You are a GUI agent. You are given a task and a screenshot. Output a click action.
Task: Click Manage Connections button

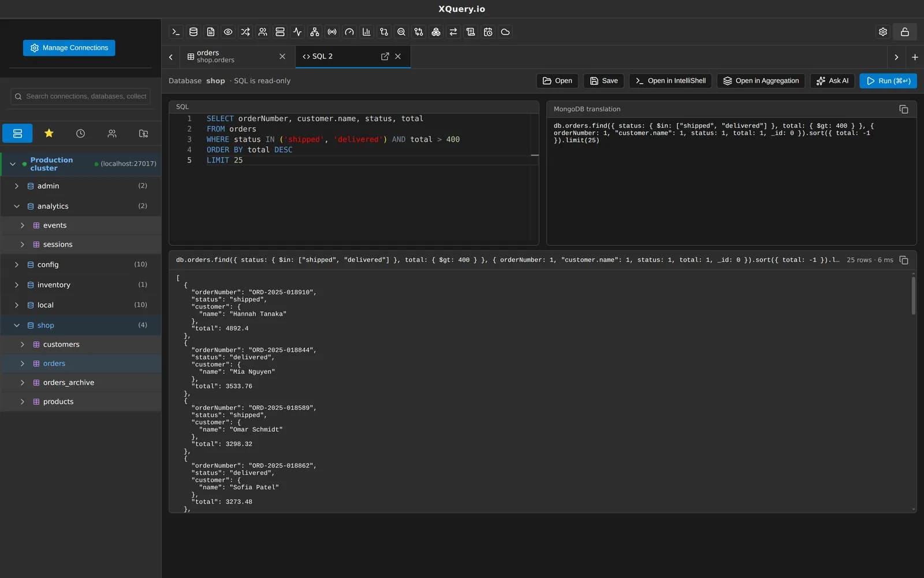pos(69,48)
